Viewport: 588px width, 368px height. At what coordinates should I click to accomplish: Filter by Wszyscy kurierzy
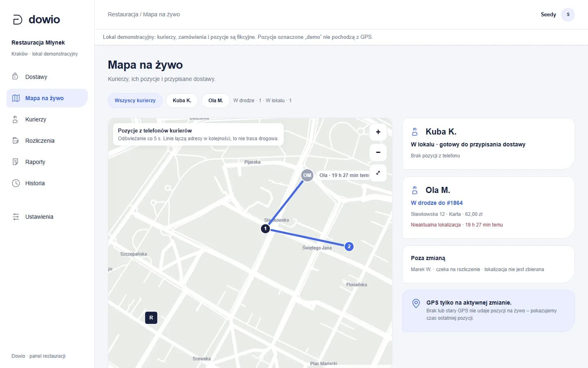[135, 101]
